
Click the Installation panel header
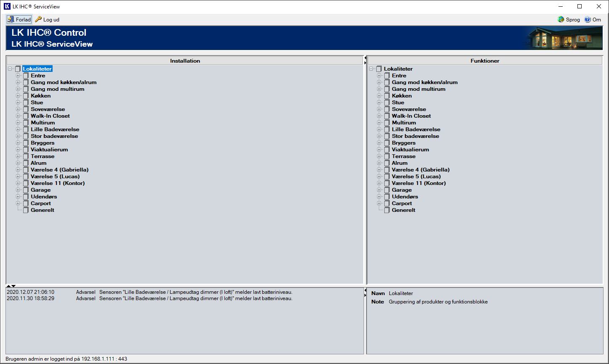tap(185, 61)
